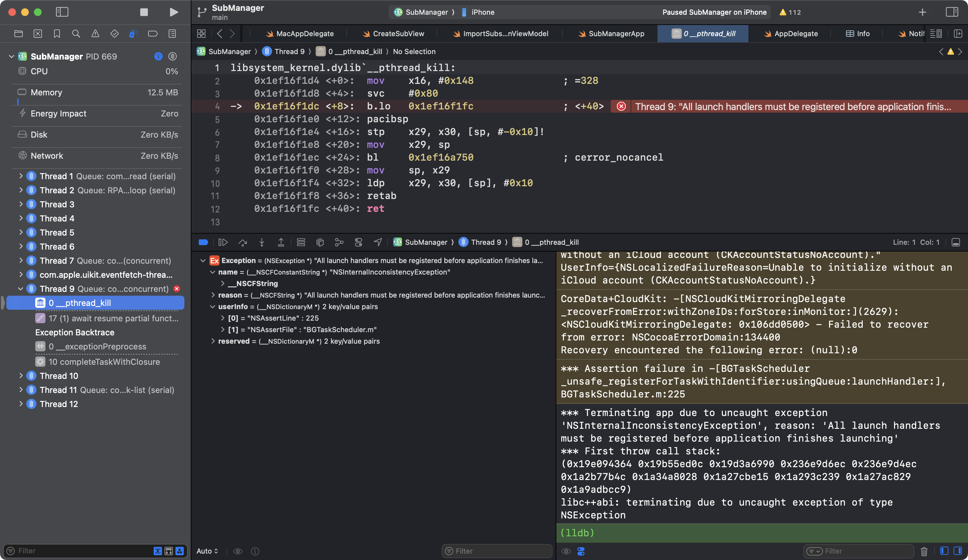Click the console Filter field
The height and width of the screenshot is (560, 968).
[858, 551]
